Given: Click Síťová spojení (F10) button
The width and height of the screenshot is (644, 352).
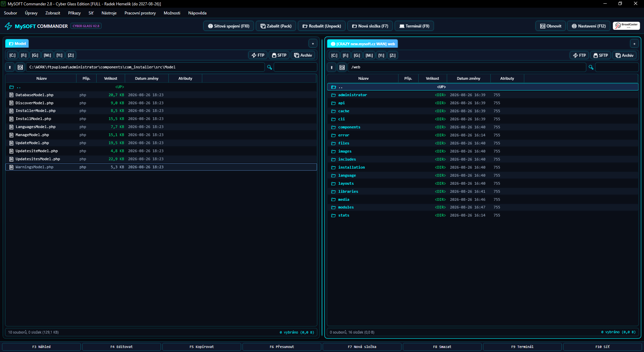Looking at the screenshot, I should pos(228,26).
